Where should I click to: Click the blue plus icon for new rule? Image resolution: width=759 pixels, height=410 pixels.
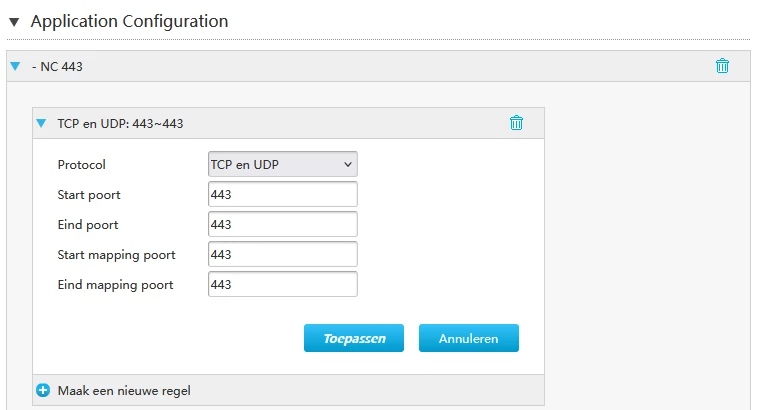[x=43, y=390]
